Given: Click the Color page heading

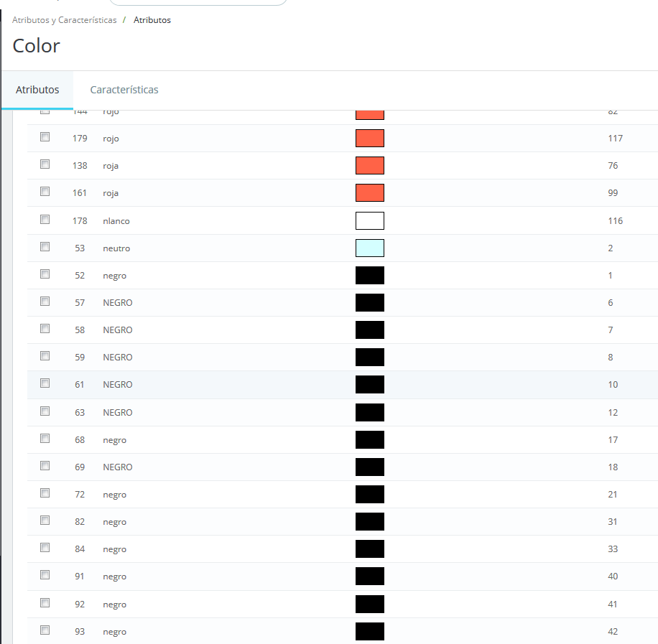Looking at the screenshot, I should coord(37,46).
